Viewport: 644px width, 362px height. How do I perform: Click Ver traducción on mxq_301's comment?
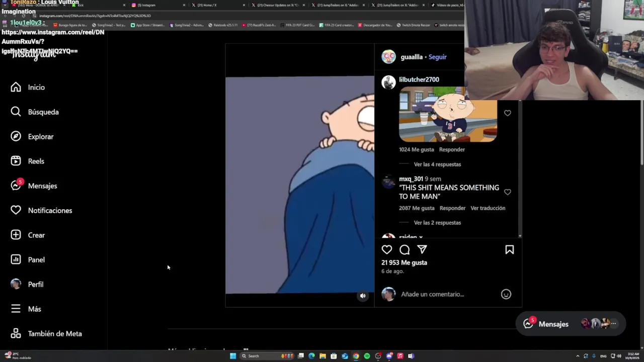coord(488,208)
